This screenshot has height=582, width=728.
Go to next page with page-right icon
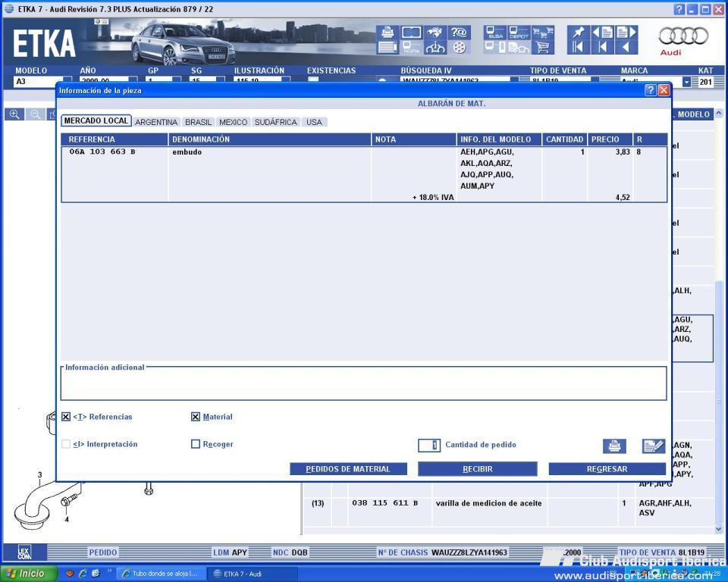[626, 32]
